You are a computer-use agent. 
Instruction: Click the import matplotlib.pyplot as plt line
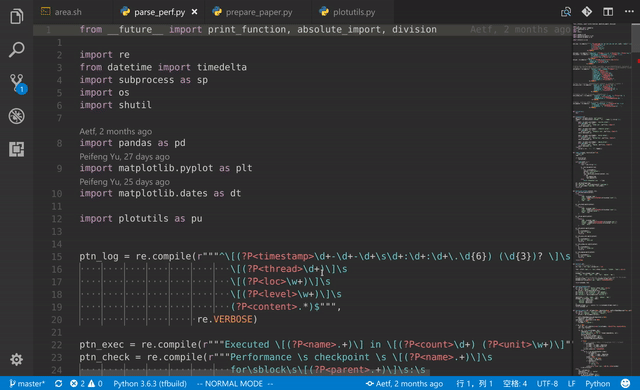point(166,168)
